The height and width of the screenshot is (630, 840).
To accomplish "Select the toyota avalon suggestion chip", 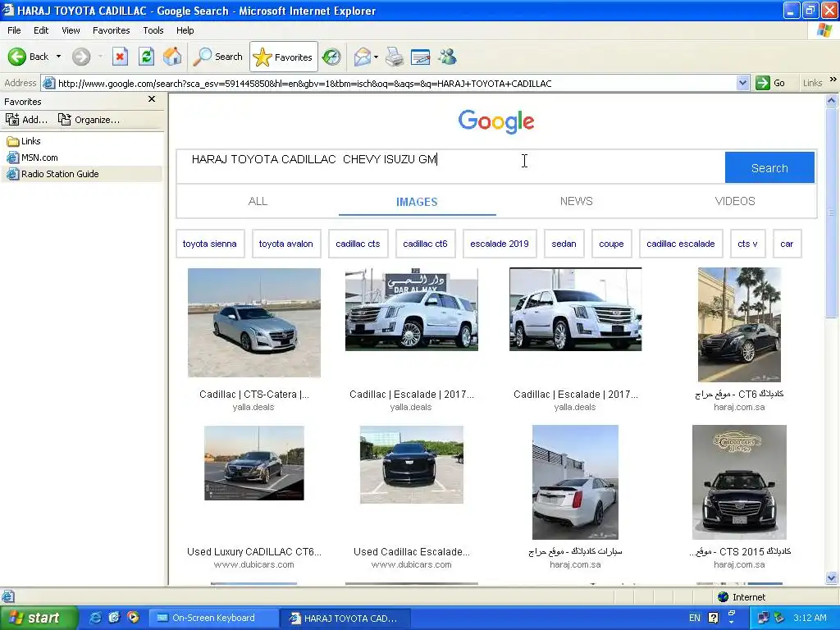I will 286,244.
